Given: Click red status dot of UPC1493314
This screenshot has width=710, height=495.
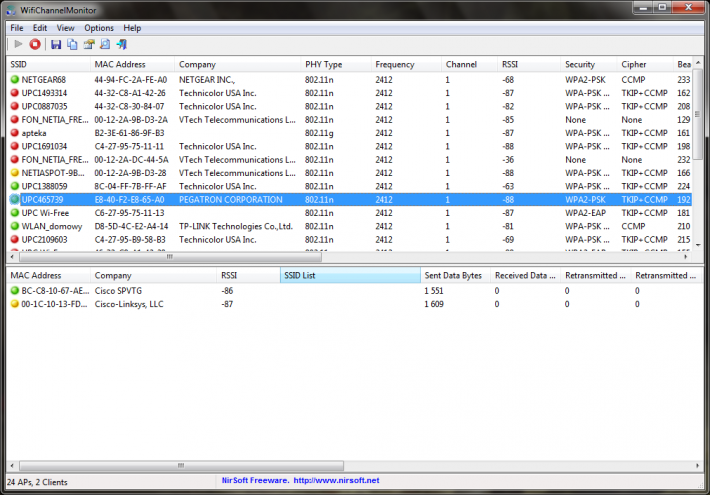Looking at the screenshot, I should [14, 93].
